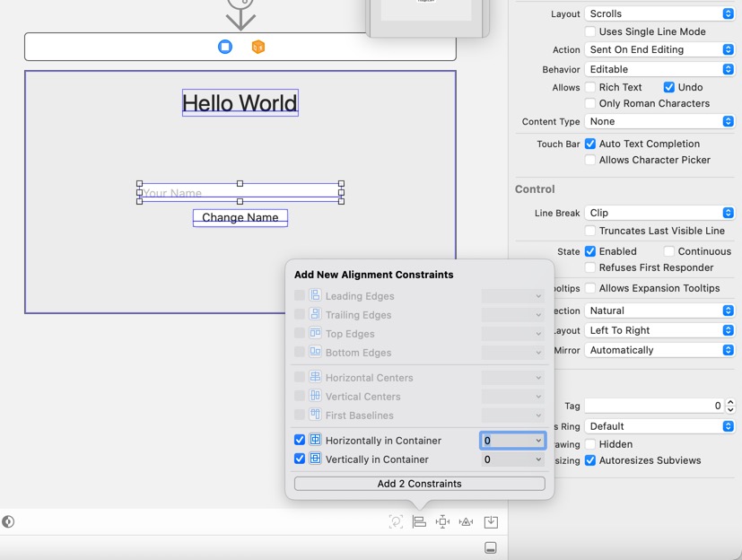Enable Only Roman Characters checkbox
Screen dimensions: 742x560
(590, 103)
